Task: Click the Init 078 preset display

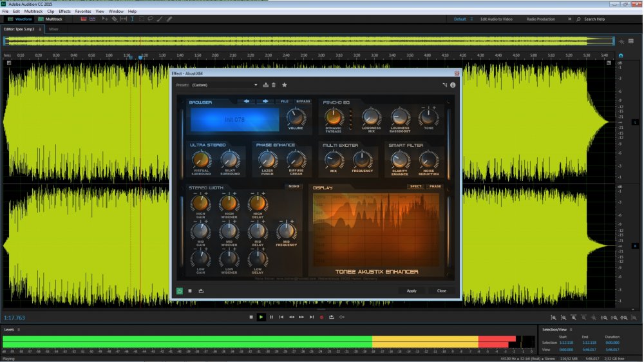Action: pos(234,120)
